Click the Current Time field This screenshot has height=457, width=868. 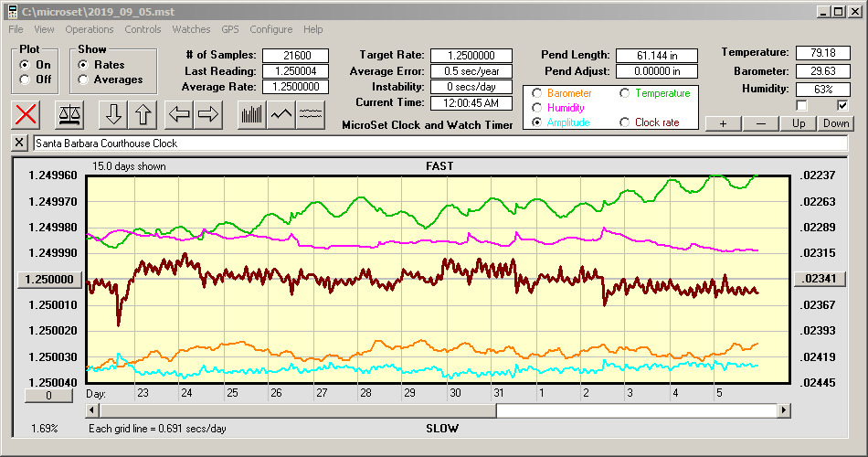coord(471,102)
